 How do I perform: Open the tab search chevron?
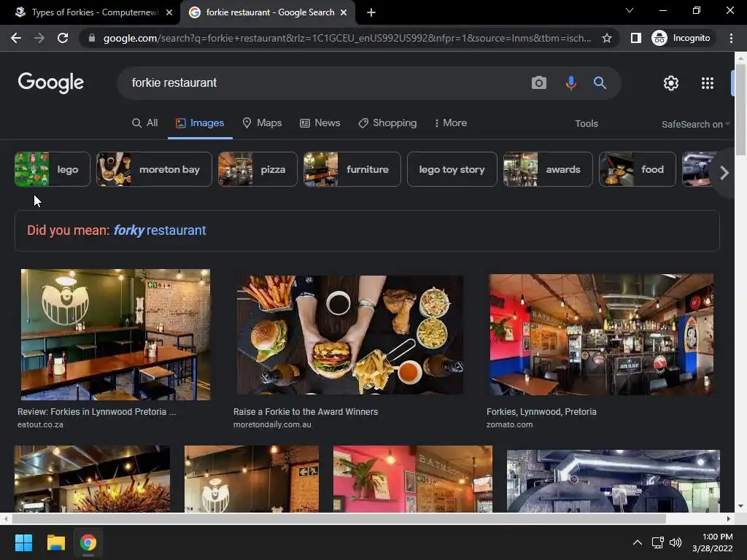pyautogui.click(x=630, y=10)
